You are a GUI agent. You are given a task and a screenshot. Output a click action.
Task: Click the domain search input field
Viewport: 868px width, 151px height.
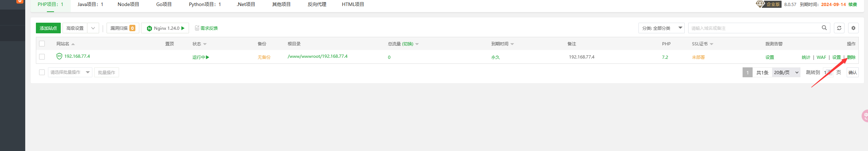click(753, 28)
